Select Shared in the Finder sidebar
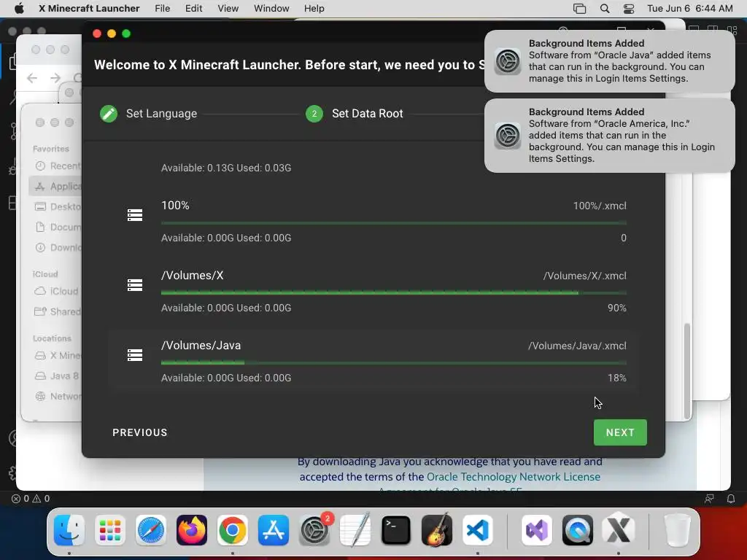This screenshot has height=560, width=747. tap(55, 311)
